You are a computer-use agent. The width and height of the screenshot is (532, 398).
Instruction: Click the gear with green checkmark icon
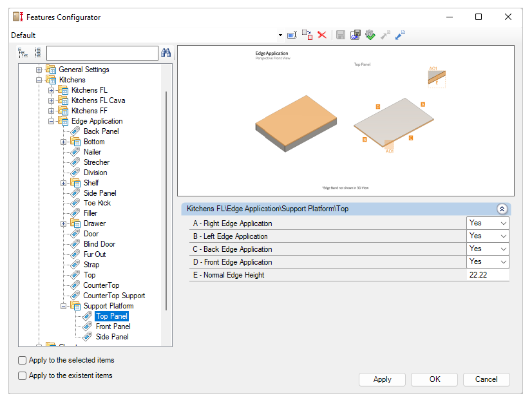(370, 35)
